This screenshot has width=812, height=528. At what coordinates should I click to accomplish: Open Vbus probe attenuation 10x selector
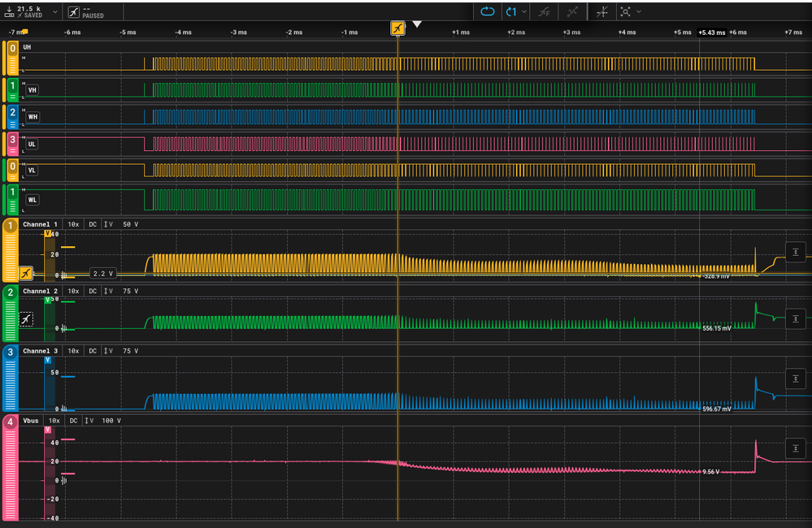pyautogui.click(x=54, y=420)
